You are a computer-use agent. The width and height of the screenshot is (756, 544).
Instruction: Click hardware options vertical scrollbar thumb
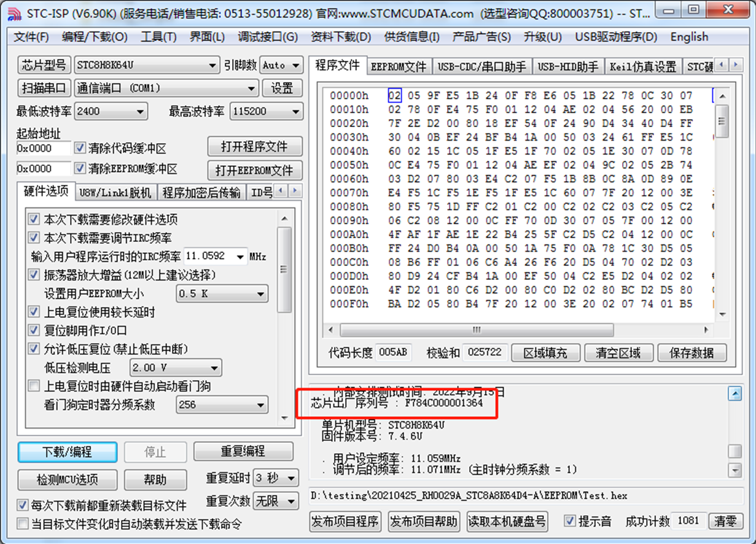[x=284, y=269]
